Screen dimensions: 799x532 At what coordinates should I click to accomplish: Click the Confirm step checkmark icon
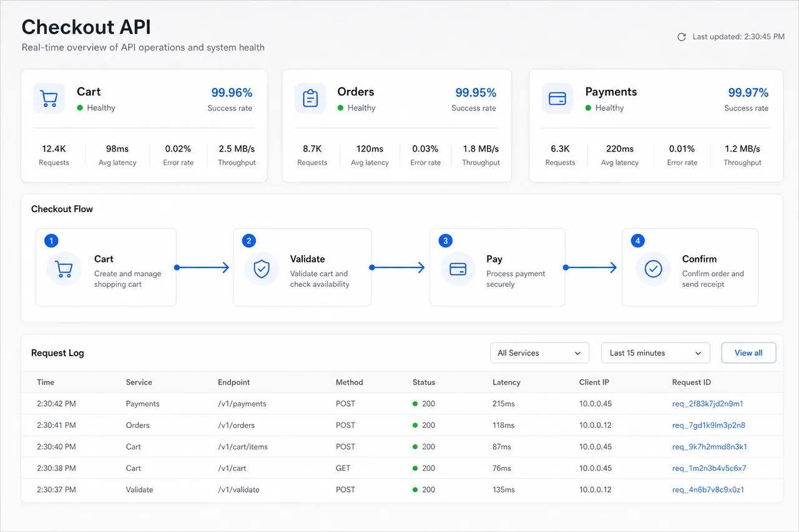[654, 269]
